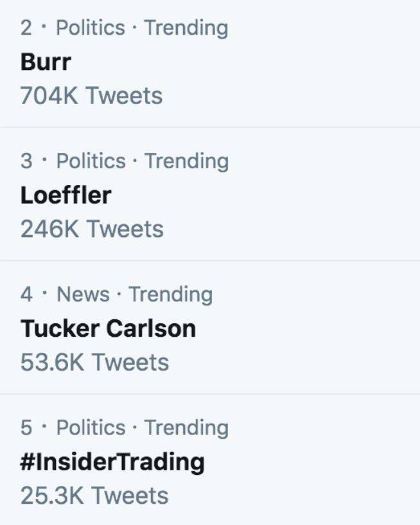Open the Tucker Carlson trending topic
Screen dimensions: 420x525
pos(108,328)
